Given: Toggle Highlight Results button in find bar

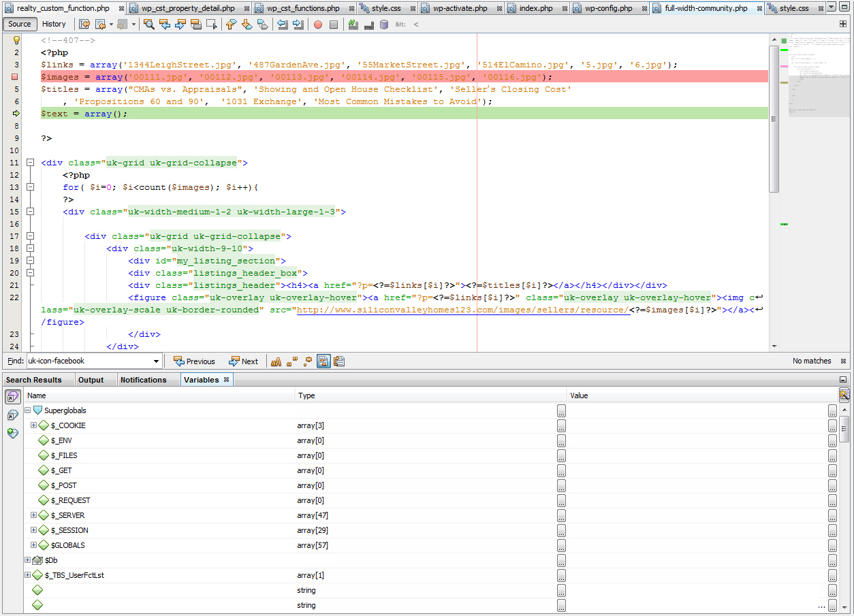Looking at the screenshot, I should 323,361.
